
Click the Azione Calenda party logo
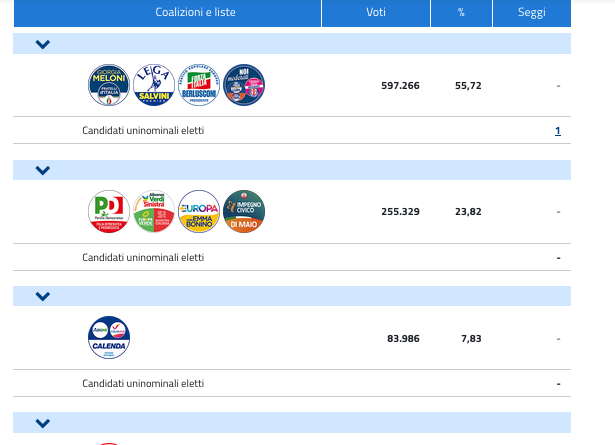(109, 338)
